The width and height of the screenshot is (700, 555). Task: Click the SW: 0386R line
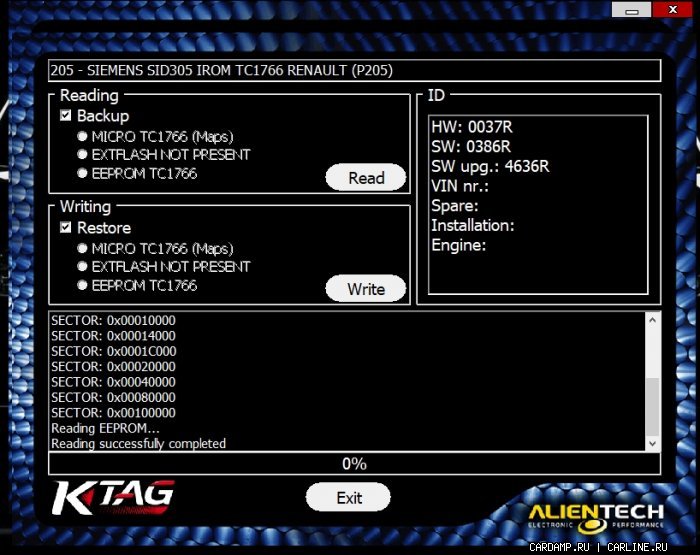click(x=471, y=147)
